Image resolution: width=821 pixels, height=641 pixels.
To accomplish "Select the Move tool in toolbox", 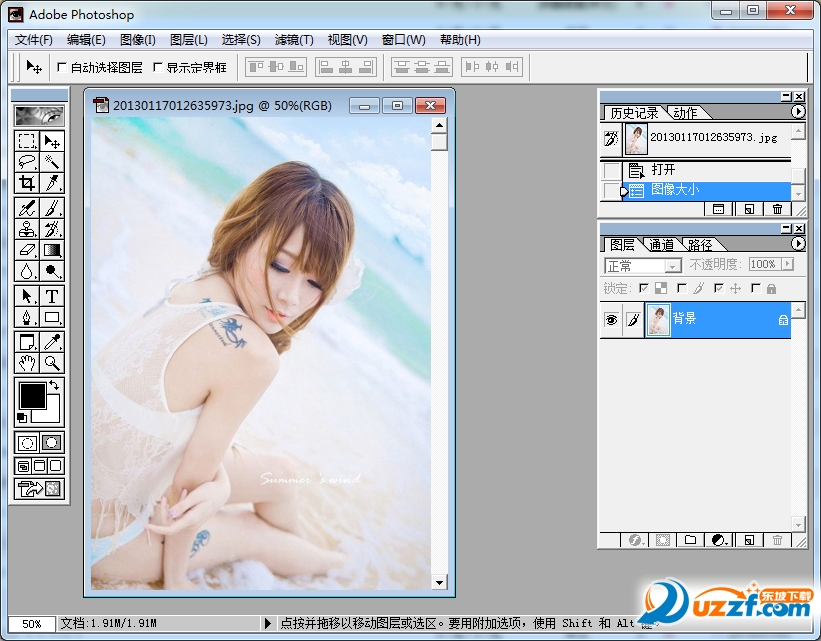I will [52, 141].
